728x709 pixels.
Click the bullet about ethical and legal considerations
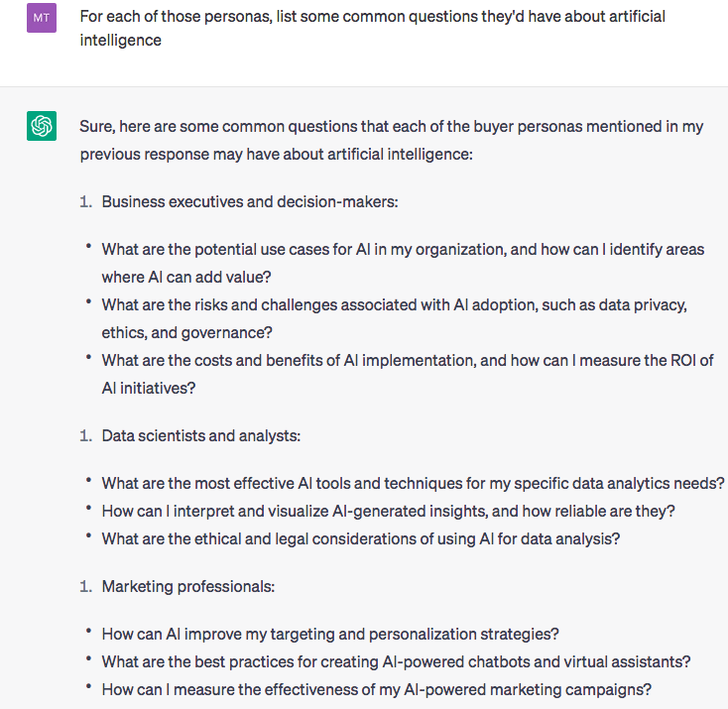click(x=361, y=539)
